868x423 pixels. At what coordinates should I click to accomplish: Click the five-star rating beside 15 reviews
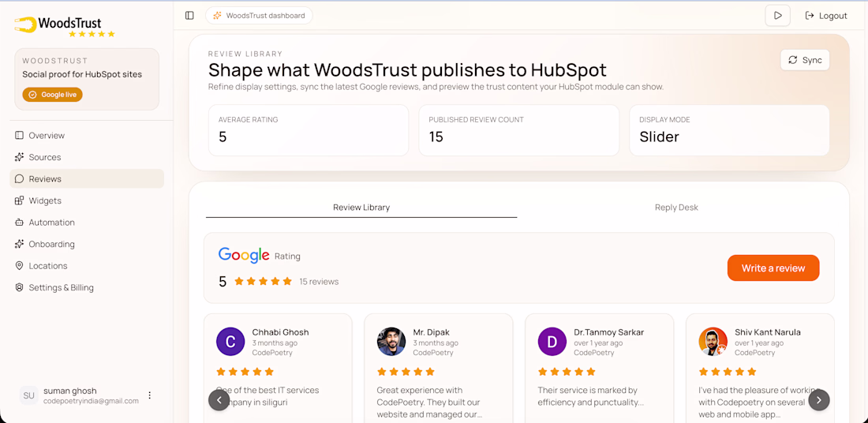(x=264, y=281)
